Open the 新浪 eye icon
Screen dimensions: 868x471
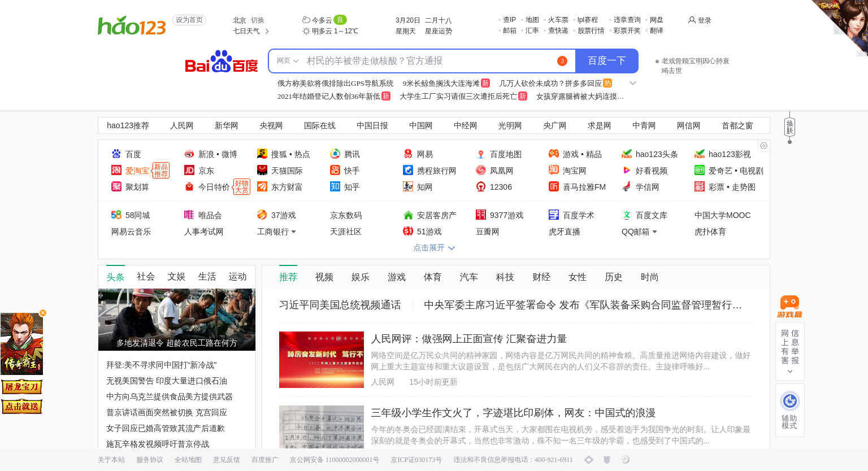pyautogui.click(x=189, y=154)
